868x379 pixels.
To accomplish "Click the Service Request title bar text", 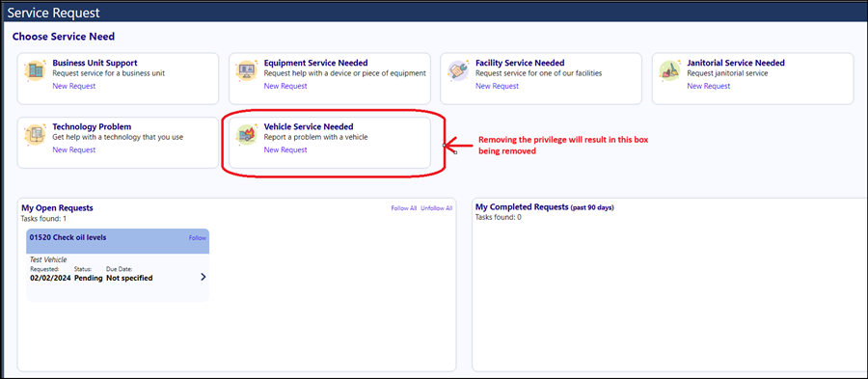I will pyautogui.click(x=53, y=12).
